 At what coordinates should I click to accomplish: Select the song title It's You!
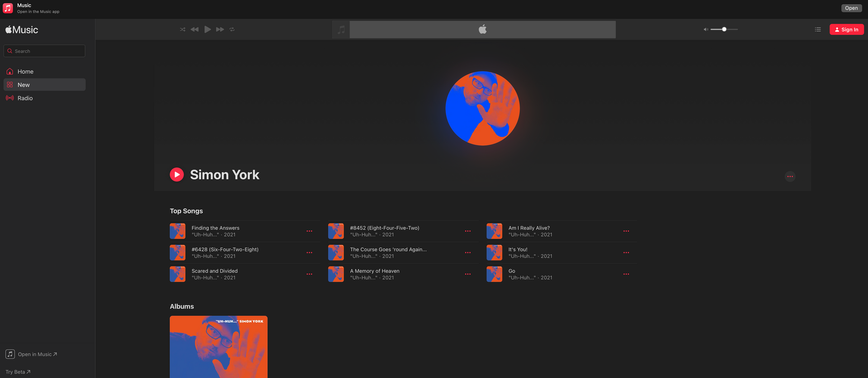pyautogui.click(x=518, y=250)
